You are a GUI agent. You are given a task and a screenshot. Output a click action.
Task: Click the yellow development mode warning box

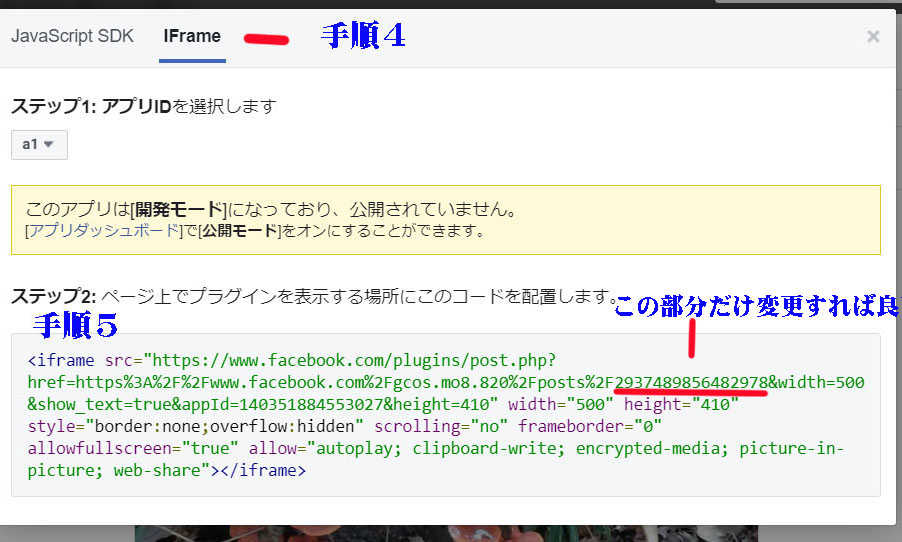point(445,219)
